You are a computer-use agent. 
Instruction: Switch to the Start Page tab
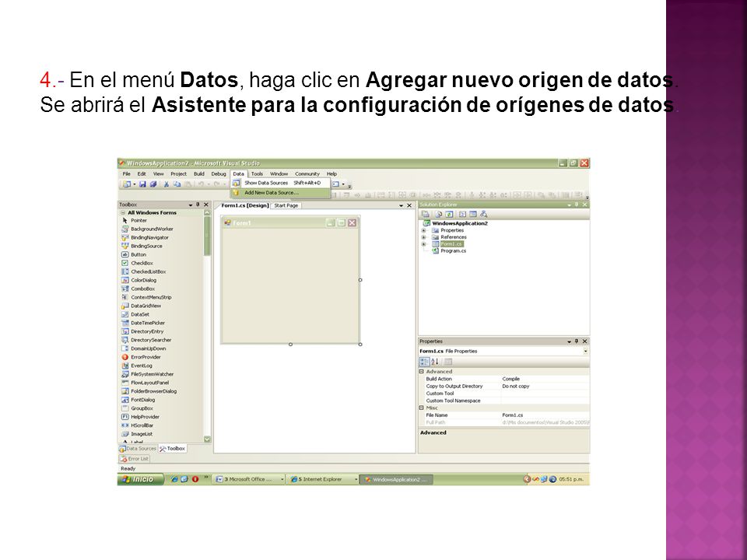coord(286,205)
